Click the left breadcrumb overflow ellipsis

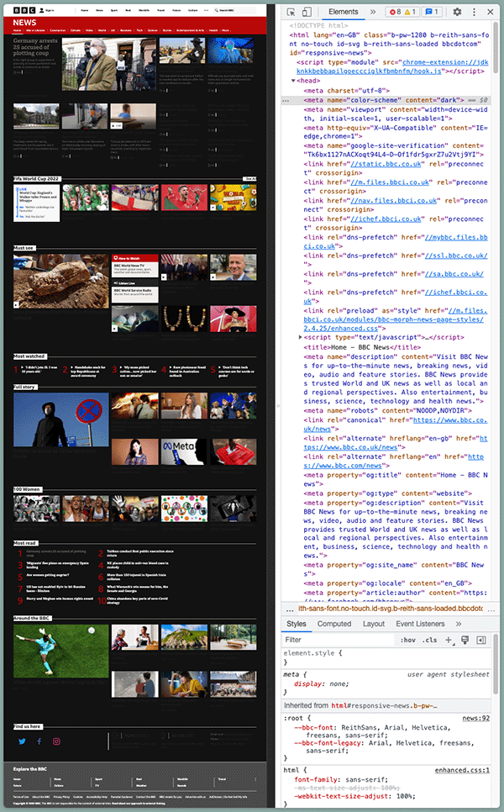tap(289, 609)
